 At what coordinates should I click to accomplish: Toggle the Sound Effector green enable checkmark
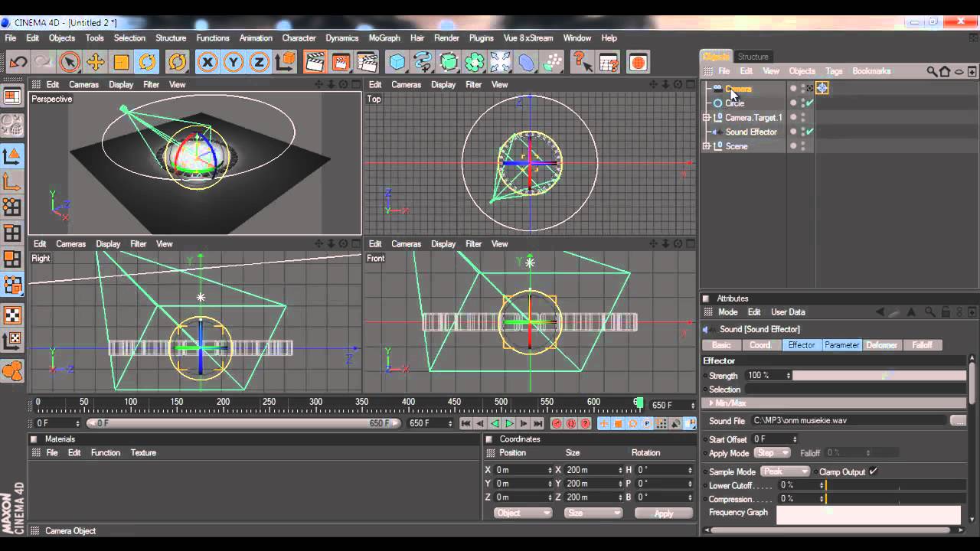[x=809, y=132]
